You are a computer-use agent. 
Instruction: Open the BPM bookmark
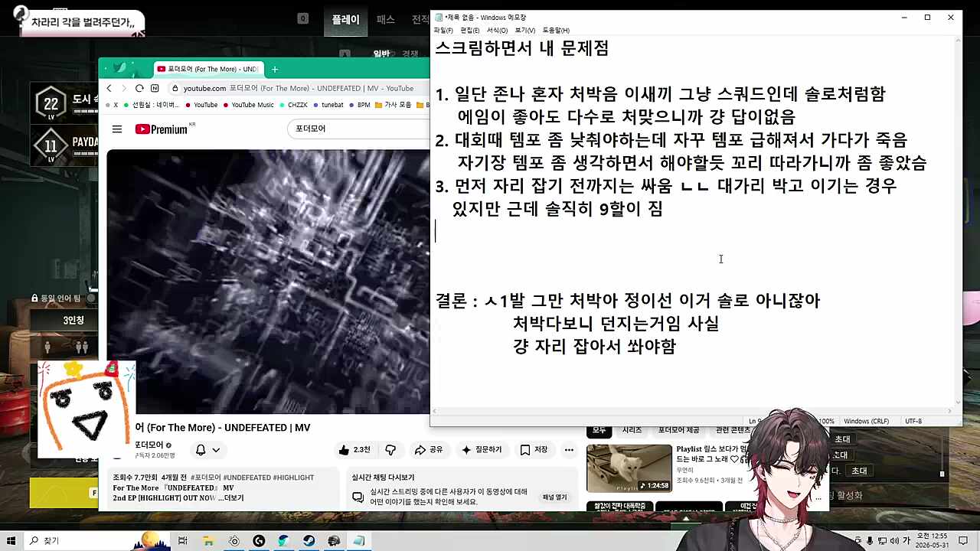(x=360, y=105)
